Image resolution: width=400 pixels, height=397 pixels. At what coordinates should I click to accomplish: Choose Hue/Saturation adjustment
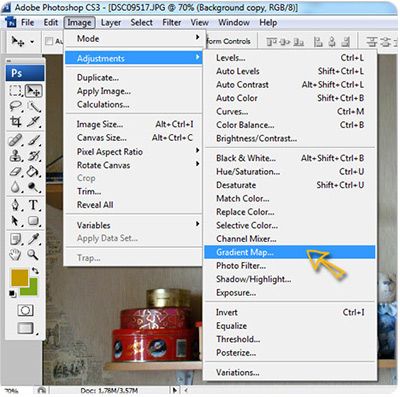pyautogui.click(x=289, y=172)
